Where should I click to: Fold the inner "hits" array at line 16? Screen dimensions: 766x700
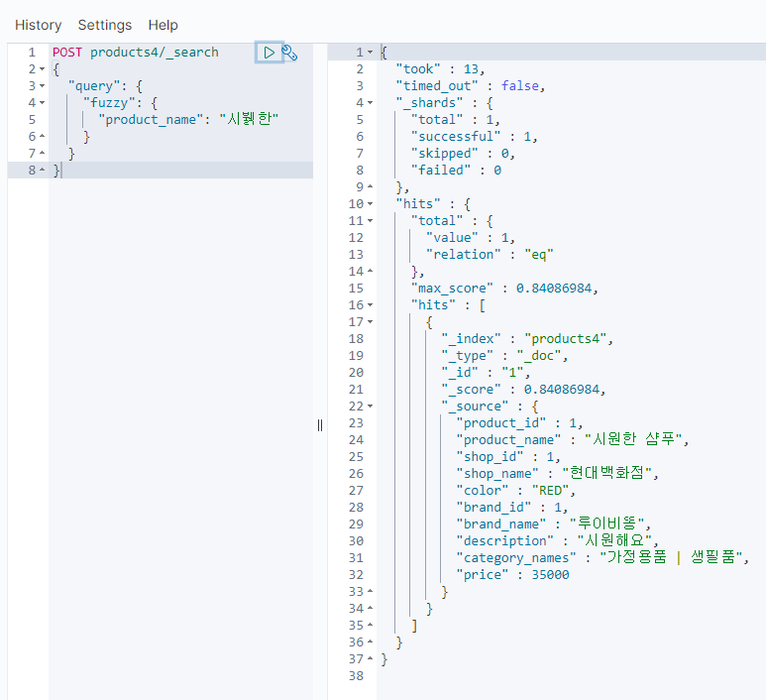click(x=371, y=305)
